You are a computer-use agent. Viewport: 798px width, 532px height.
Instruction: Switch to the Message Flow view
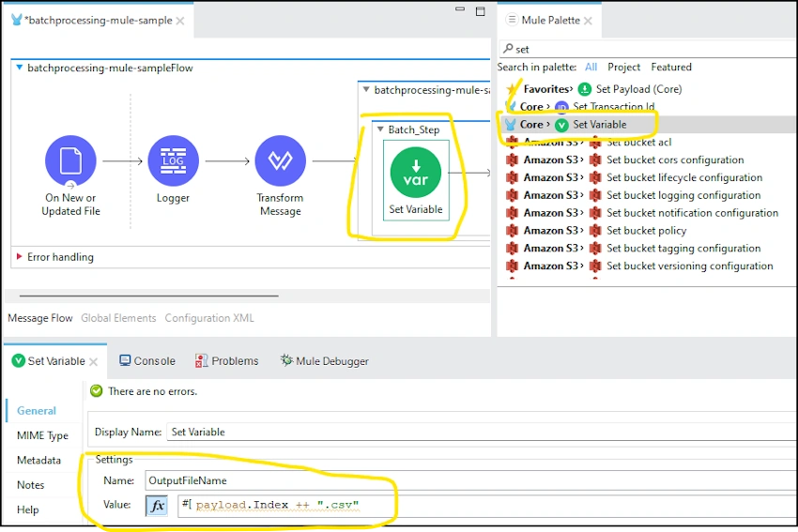coord(40,318)
